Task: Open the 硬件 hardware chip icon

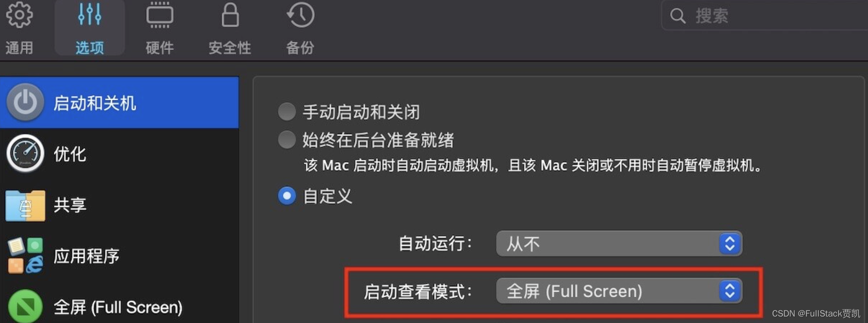Action: coord(159,15)
